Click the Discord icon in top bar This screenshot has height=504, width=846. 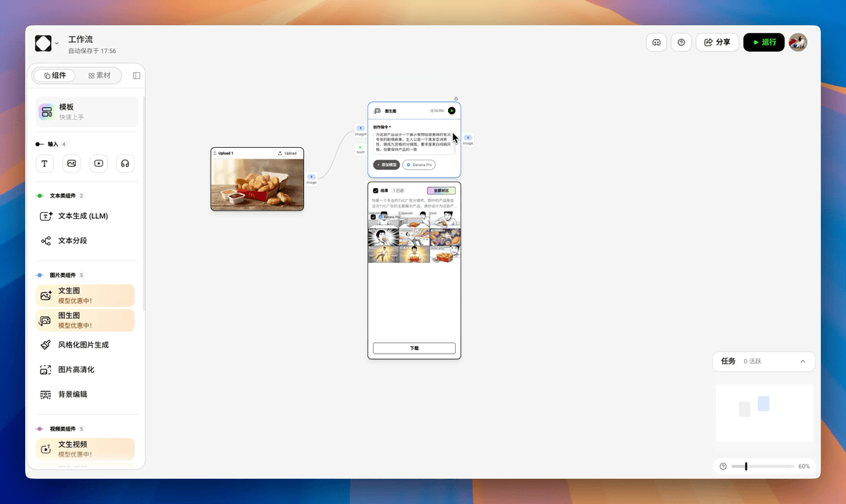(656, 42)
